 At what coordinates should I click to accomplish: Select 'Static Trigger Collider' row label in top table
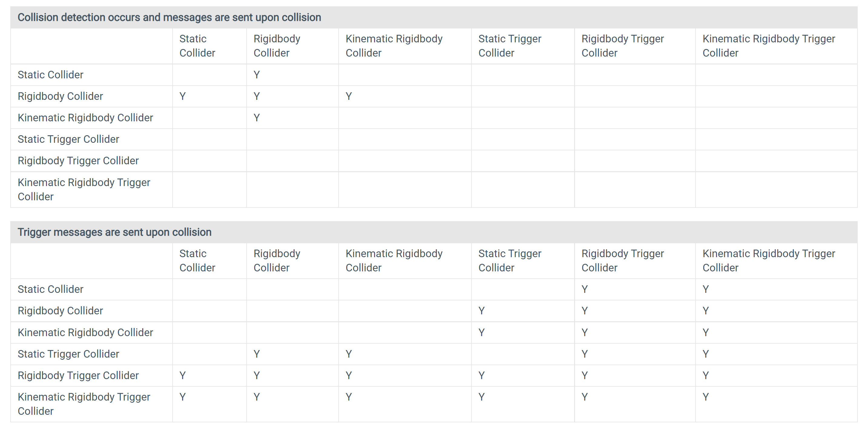click(68, 139)
